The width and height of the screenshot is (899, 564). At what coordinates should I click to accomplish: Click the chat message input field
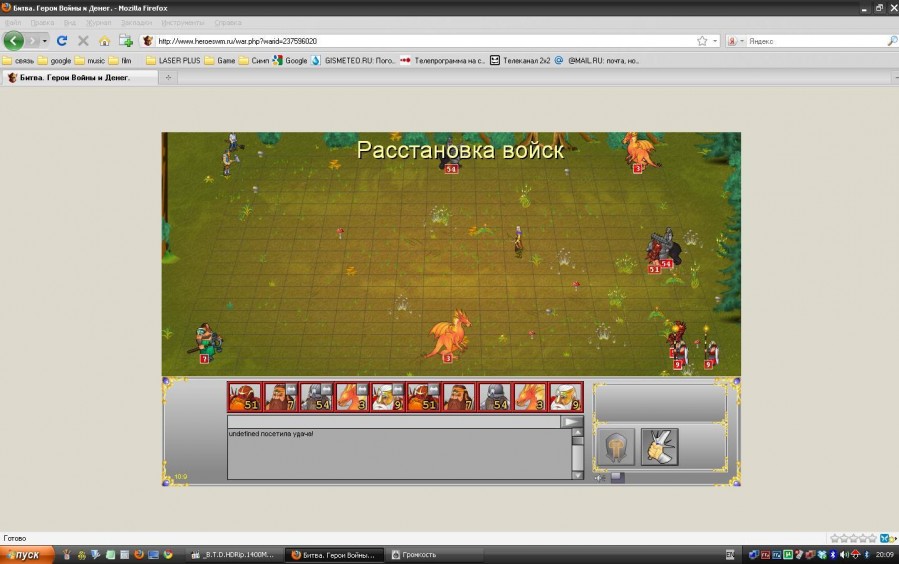click(395, 422)
